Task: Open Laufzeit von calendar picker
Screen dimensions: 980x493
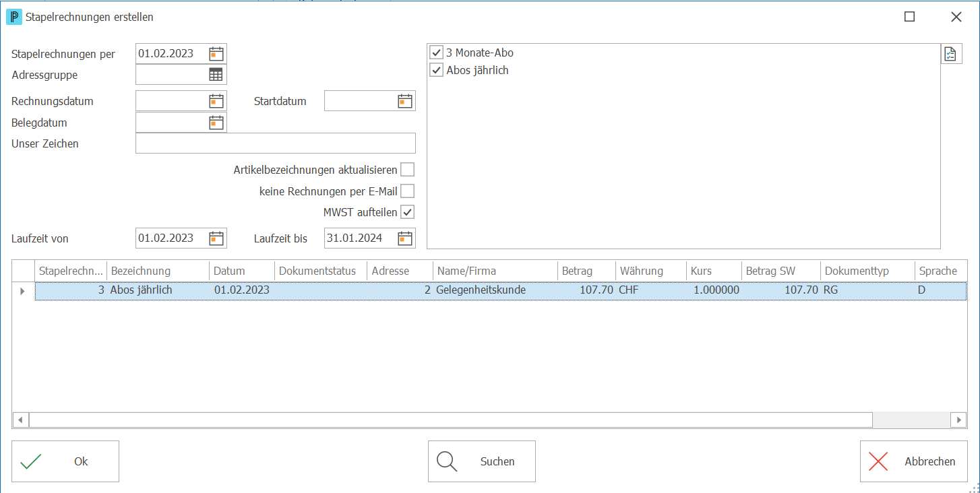Action: pos(216,238)
